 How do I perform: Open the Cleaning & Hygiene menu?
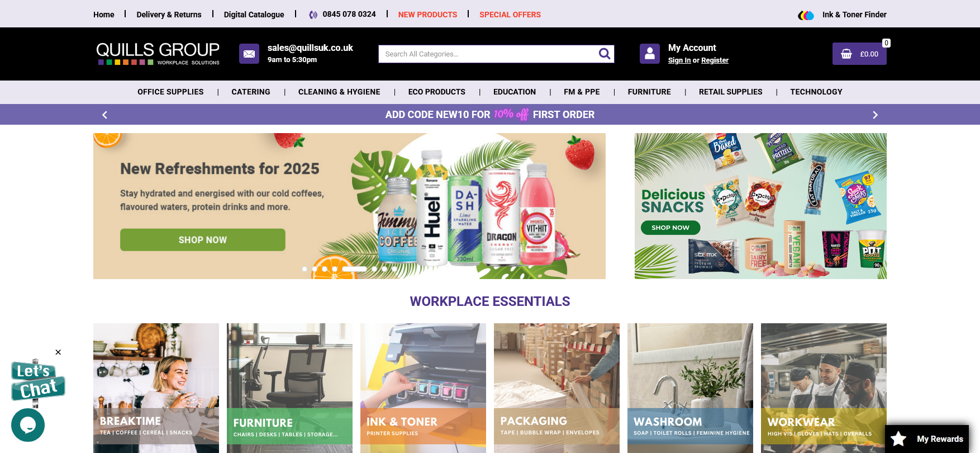[x=339, y=92]
